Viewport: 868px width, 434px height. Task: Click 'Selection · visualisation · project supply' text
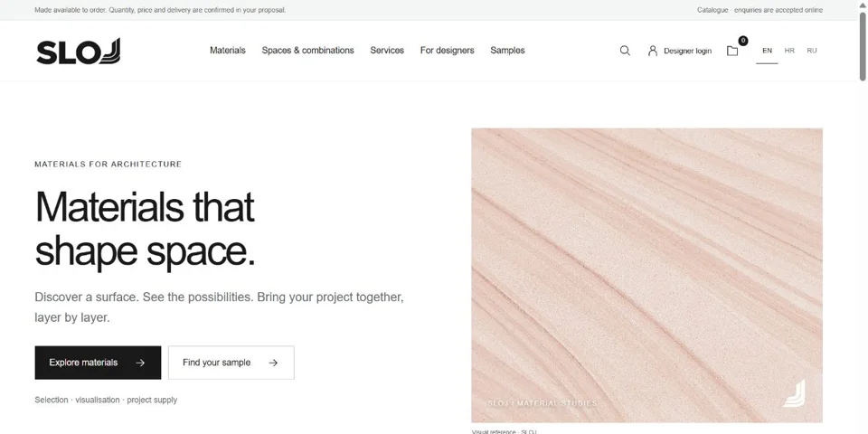106,400
